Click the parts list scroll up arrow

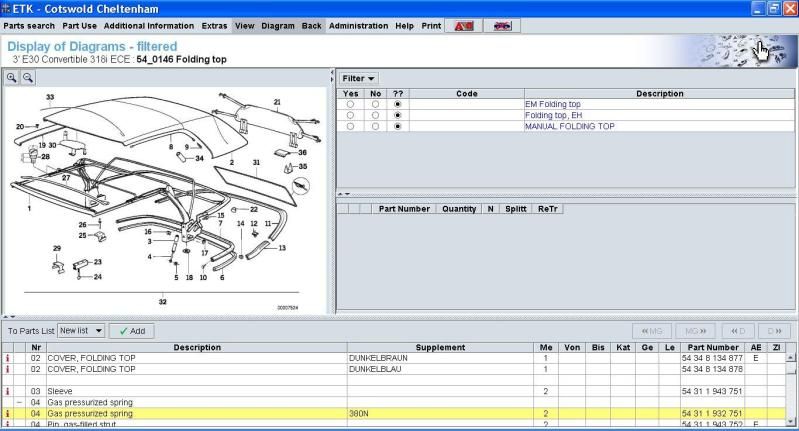click(x=790, y=358)
